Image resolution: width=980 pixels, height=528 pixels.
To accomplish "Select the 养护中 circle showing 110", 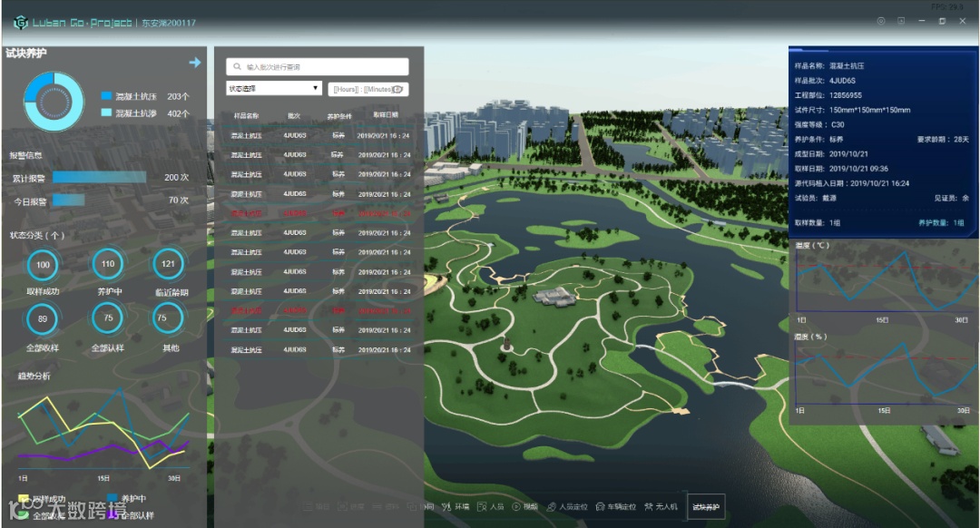I will pyautogui.click(x=108, y=264).
